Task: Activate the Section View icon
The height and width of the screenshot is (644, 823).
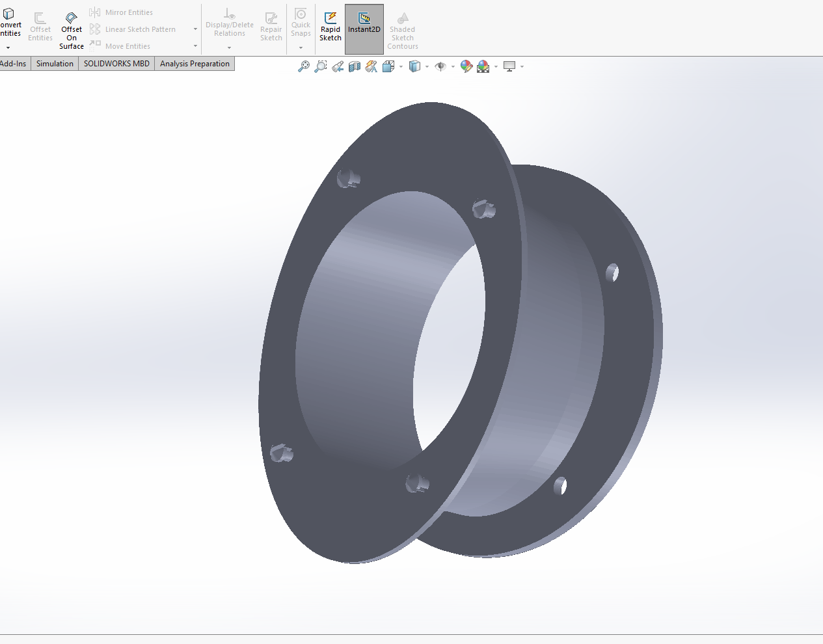Action: (355, 66)
